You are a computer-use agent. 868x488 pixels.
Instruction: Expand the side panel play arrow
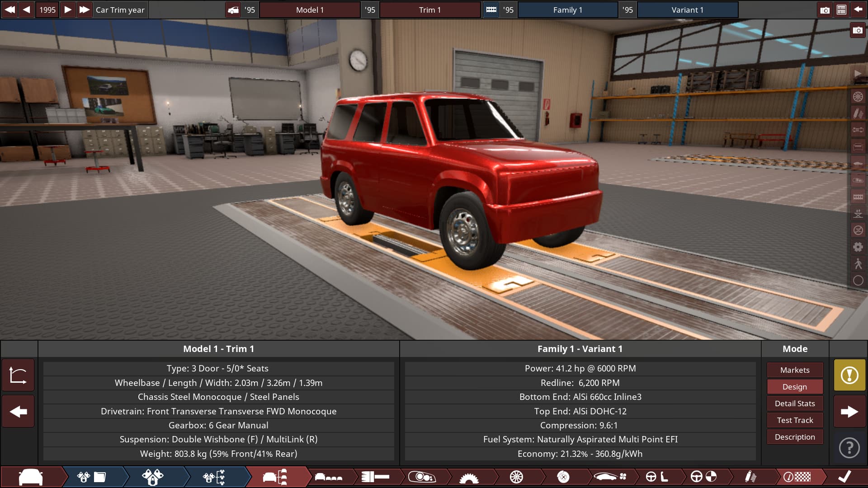(858, 74)
